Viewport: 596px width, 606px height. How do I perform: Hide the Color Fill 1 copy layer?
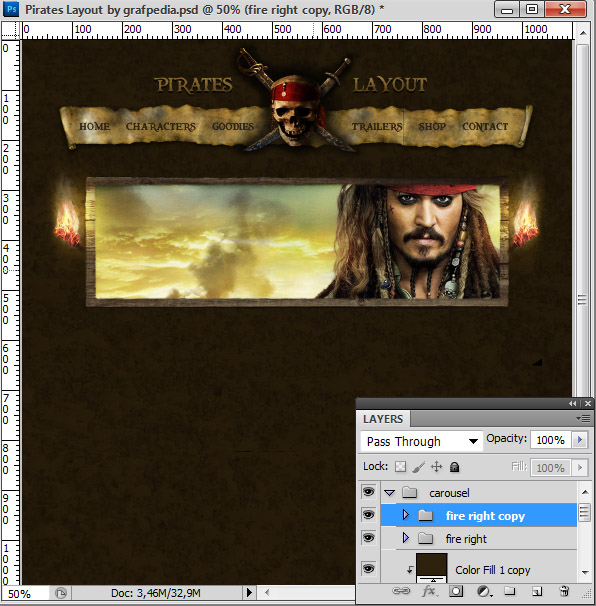click(x=368, y=569)
